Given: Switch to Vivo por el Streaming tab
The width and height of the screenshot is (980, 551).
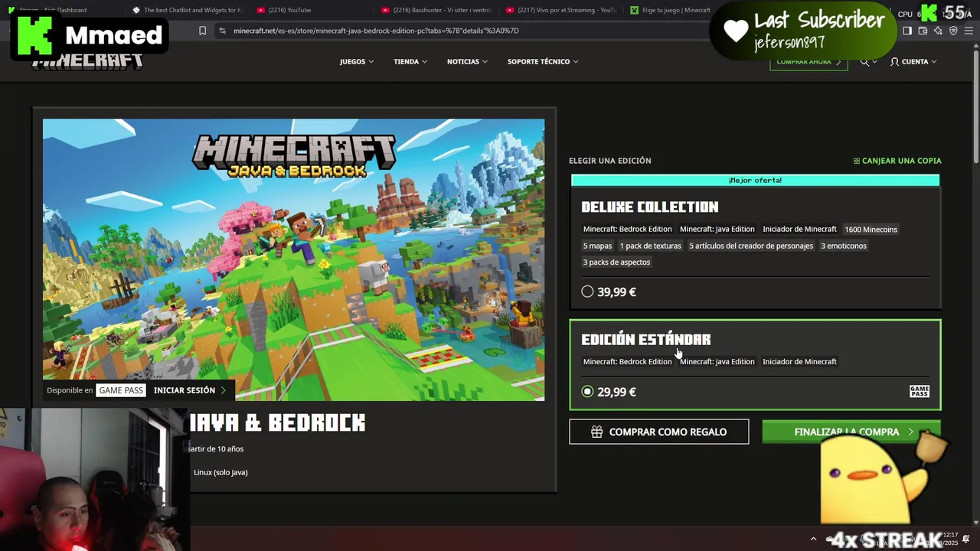Looking at the screenshot, I should pos(560,10).
